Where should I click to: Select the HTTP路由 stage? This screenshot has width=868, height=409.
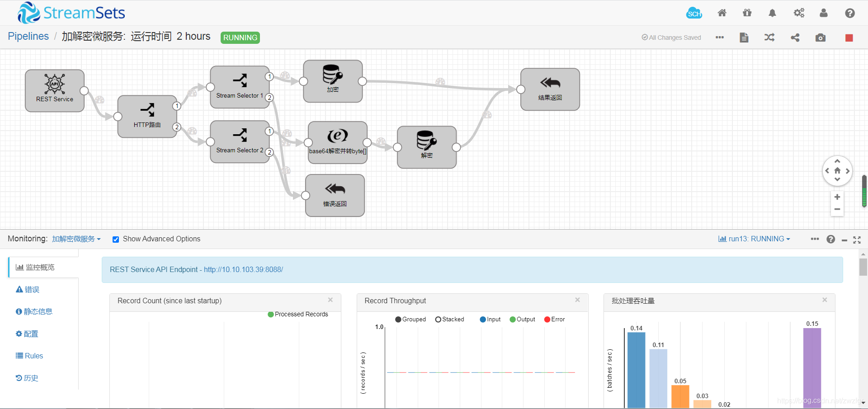[147, 116]
